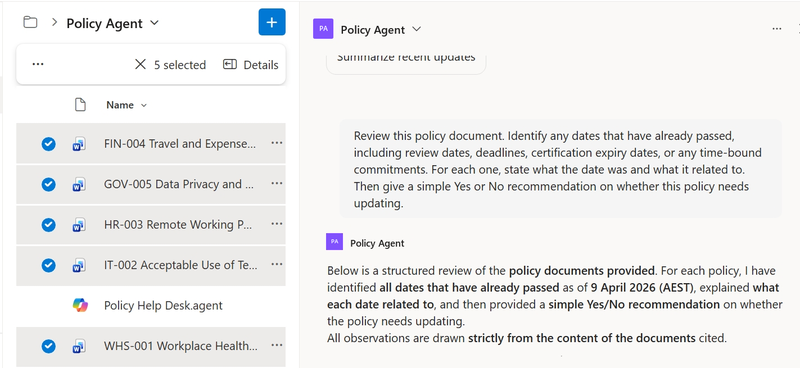Click the user prompt message bubble
Screen dimensions: 800x368
(561, 169)
